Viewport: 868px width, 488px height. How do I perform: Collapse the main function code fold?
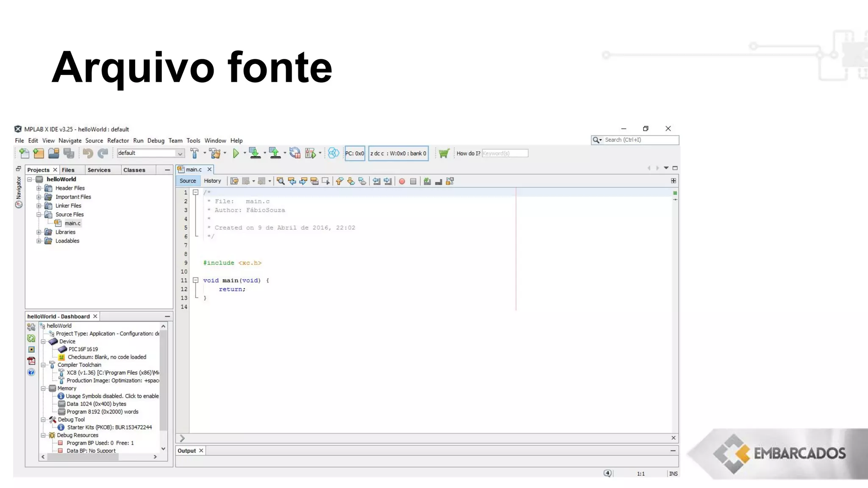195,280
